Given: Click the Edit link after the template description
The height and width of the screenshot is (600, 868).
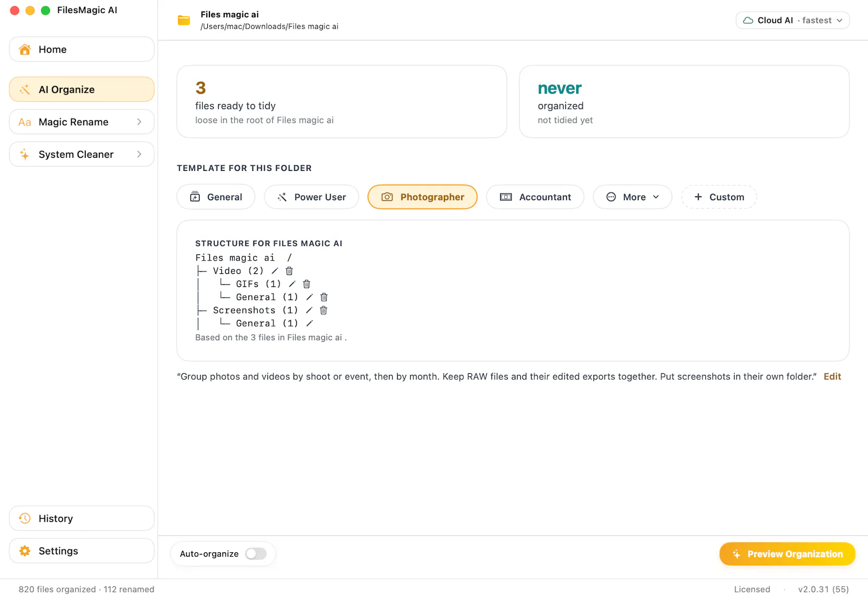Looking at the screenshot, I should (832, 376).
